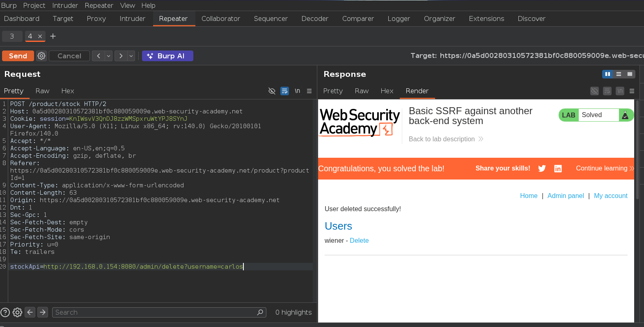Close Repeater tab 4

click(x=40, y=36)
